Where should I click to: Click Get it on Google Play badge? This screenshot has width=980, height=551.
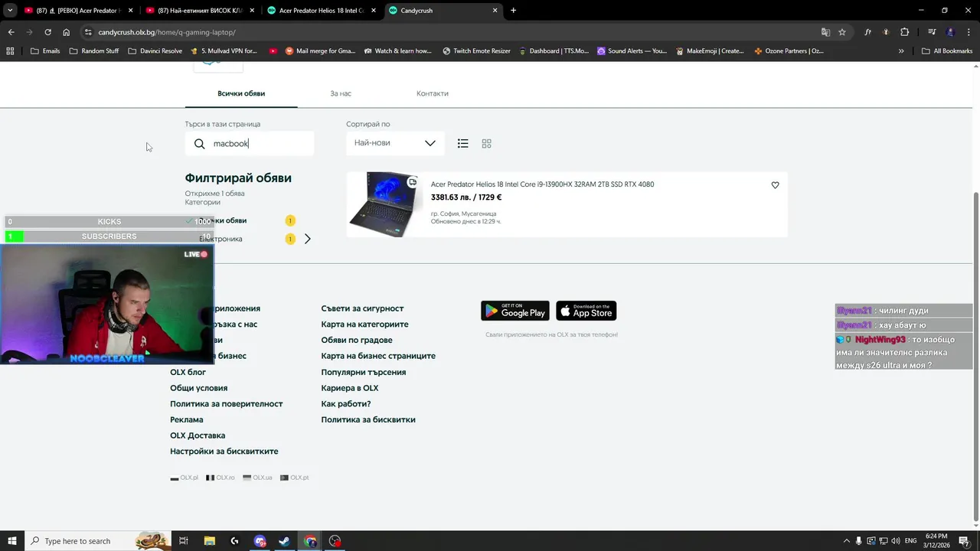[x=514, y=311]
